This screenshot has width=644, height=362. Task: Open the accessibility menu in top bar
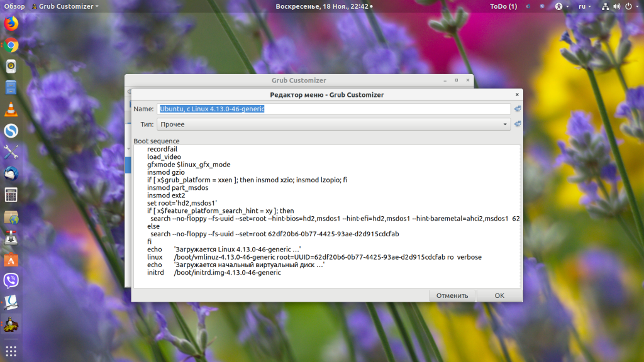click(x=560, y=6)
